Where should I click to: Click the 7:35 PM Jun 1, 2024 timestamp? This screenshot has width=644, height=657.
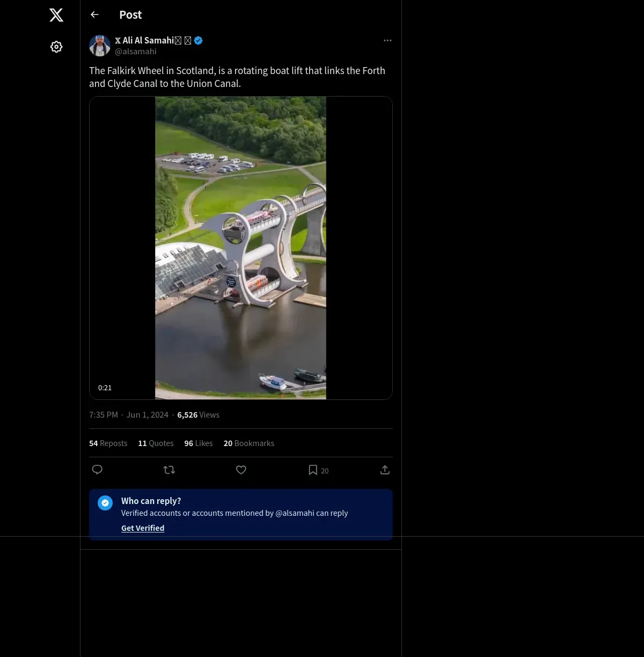pos(129,415)
